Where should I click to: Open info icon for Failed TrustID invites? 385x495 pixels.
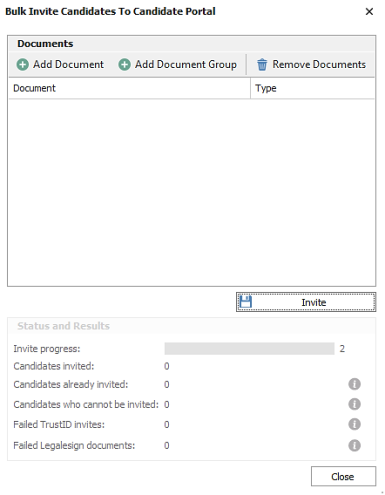[354, 424]
